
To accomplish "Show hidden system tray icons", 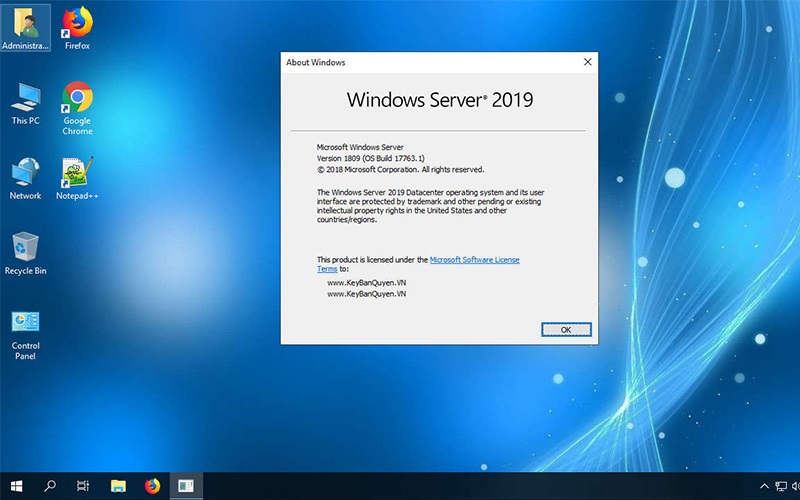I will click(764, 486).
